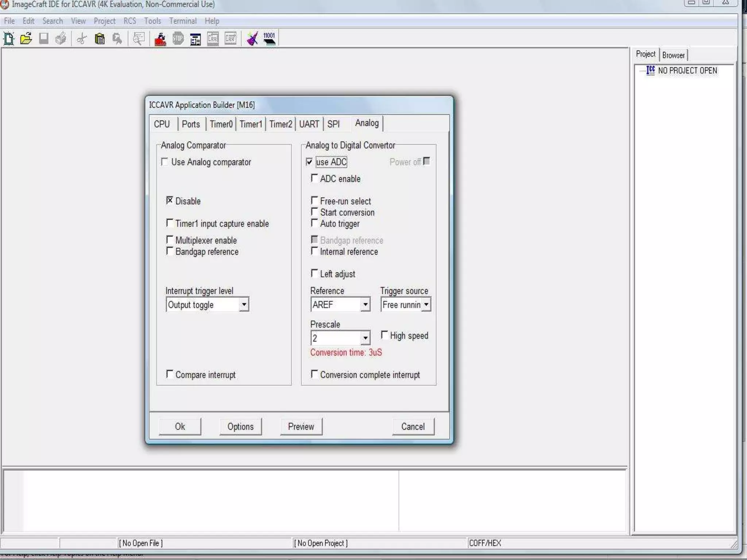Click the Open File folder icon

click(x=26, y=38)
